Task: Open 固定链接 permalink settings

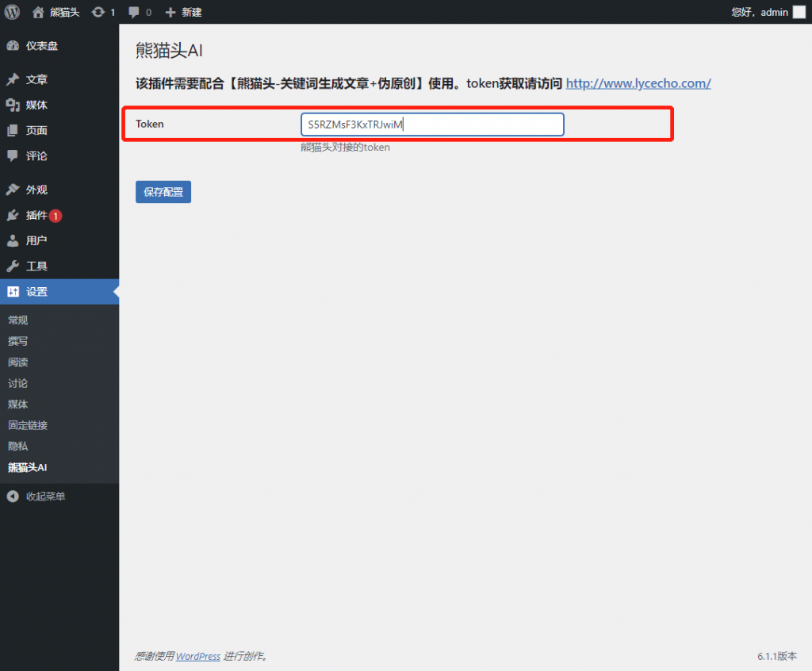Action: 28,425
